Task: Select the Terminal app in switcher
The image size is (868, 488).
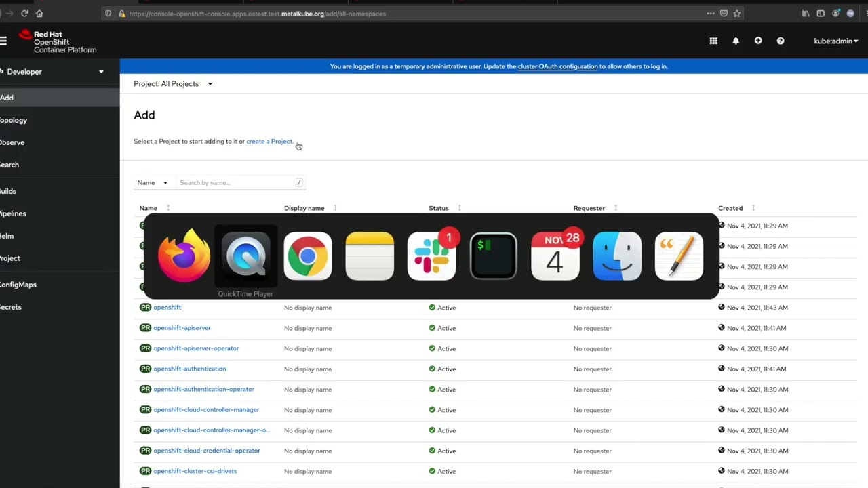Action: [x=493, y=256]
